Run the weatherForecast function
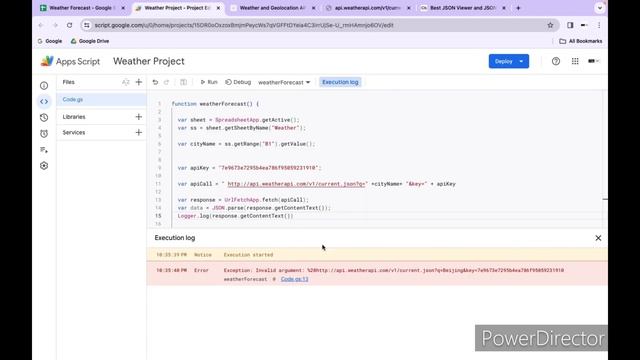 click(209, 82)
